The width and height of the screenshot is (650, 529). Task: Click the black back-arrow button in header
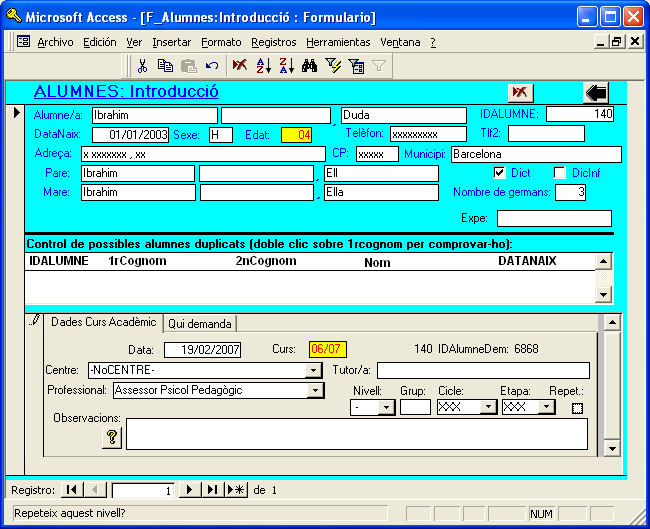pyautogui.click(x=596, y=92)
